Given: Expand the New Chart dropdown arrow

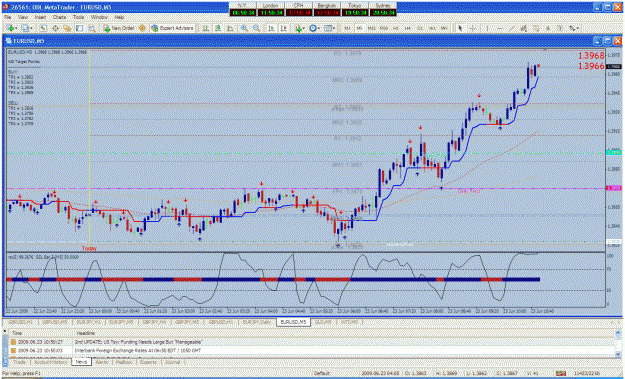Looking at the screenshot, I should [17, 28].
